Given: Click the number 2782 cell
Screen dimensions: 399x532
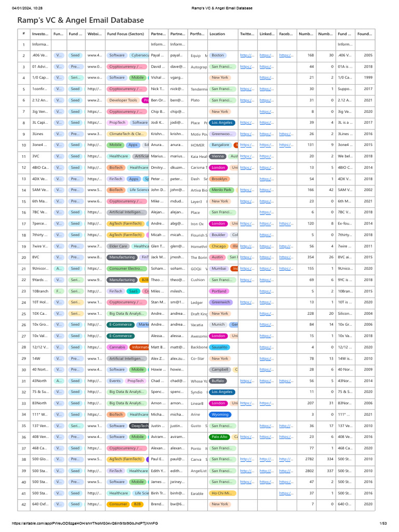Looking at the screenshot, I should point(307,459).
